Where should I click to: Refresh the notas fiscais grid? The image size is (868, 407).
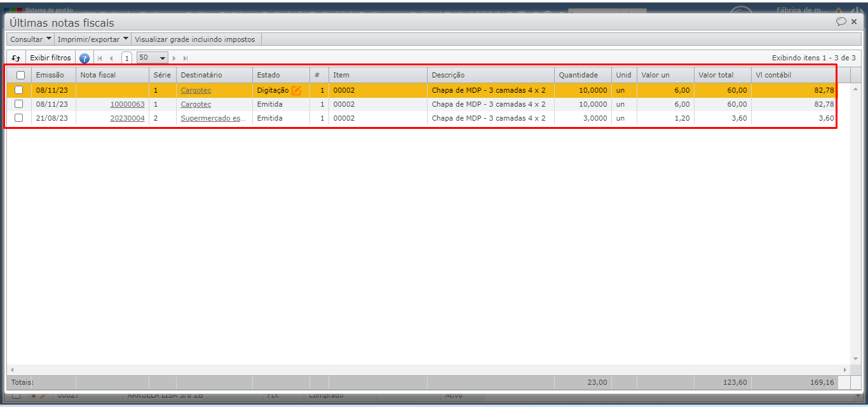click(16, 58)
